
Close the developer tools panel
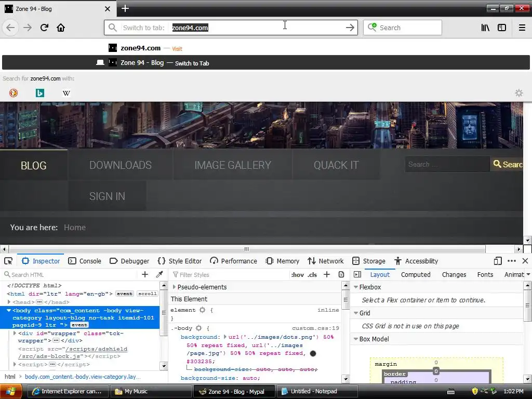525,261
